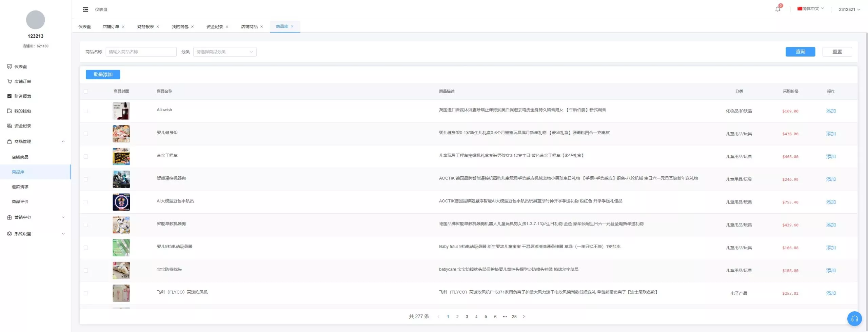Expand the 营销中心 sidebar menu

pyautogui.click(x=35, y=217)
